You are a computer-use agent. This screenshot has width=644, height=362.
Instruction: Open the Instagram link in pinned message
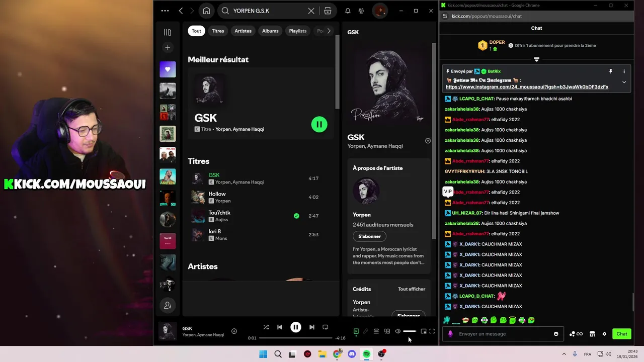tap(527, 87)
